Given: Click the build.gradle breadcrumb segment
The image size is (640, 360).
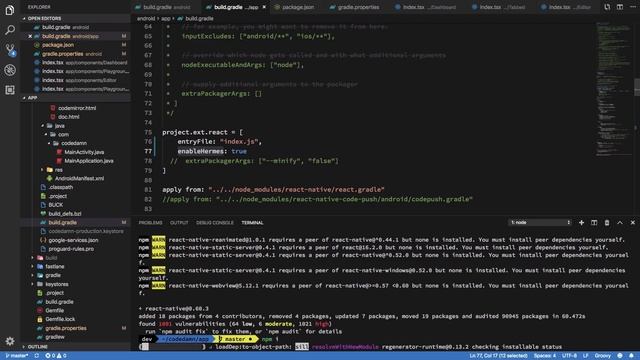Looking at the screenshot, I should point(199,19).
